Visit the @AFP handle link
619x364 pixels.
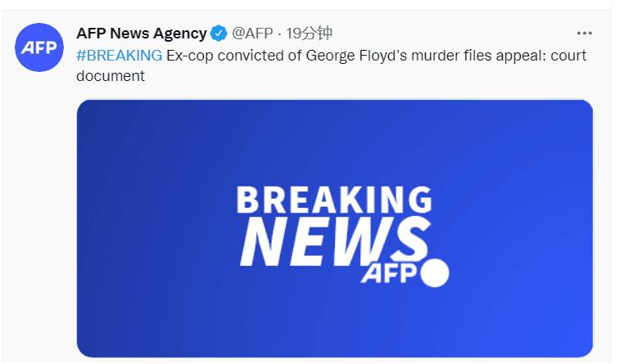tap(252, 34)
